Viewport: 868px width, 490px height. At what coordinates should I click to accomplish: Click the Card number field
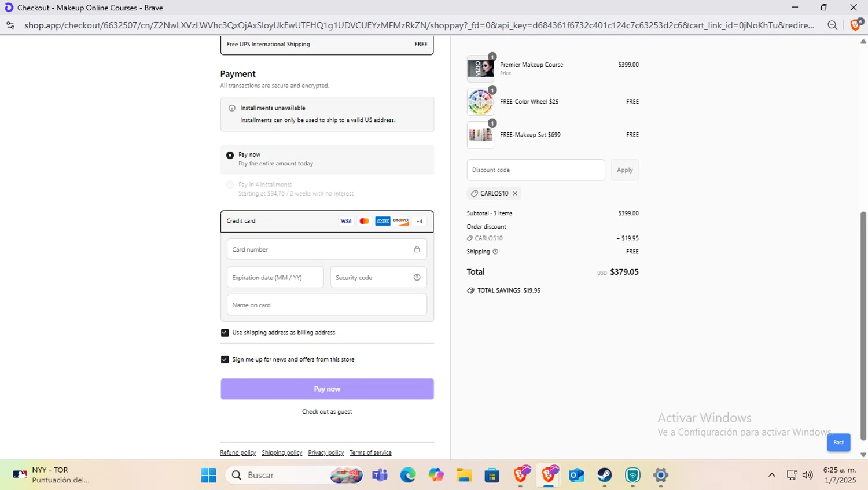coord(327,249)
